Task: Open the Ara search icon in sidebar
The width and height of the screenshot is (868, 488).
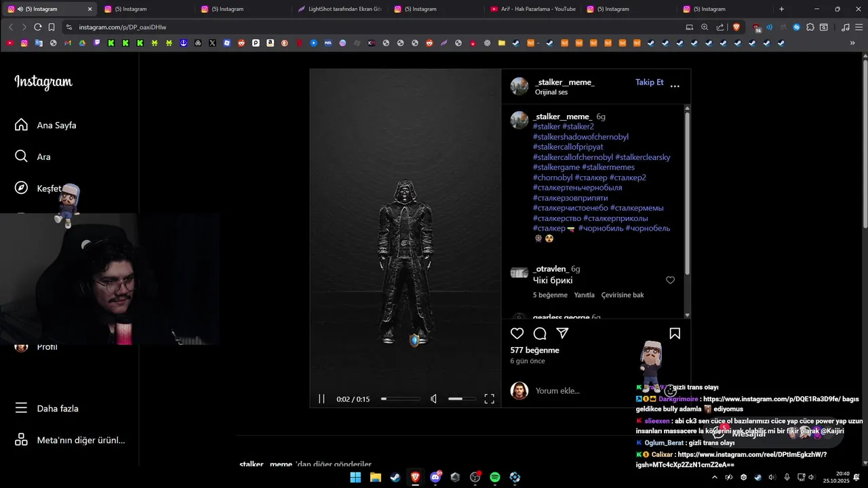Action: 21,157
